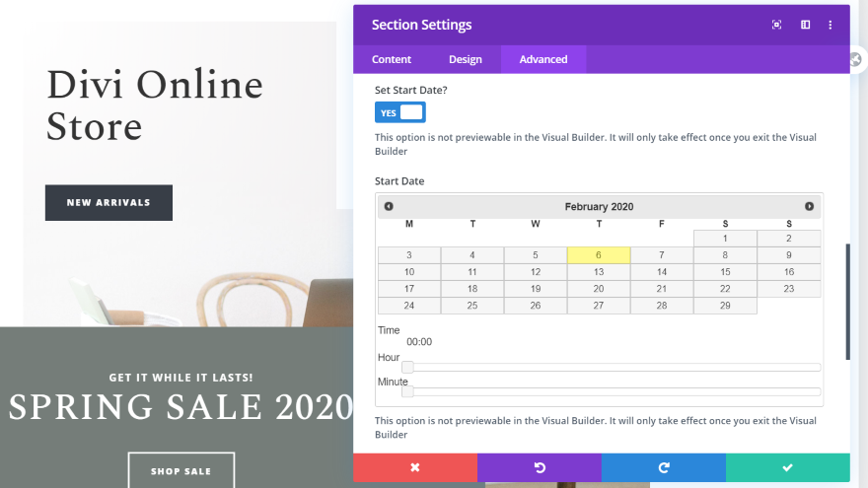868x488 pixels.
Task: Click the settings panel scrollbar
Action: click(x=847, y=301)
